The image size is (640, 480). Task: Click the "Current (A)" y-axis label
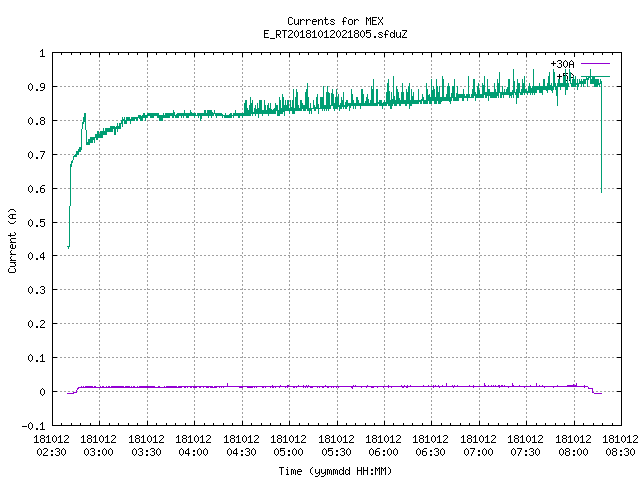[12, 240]
